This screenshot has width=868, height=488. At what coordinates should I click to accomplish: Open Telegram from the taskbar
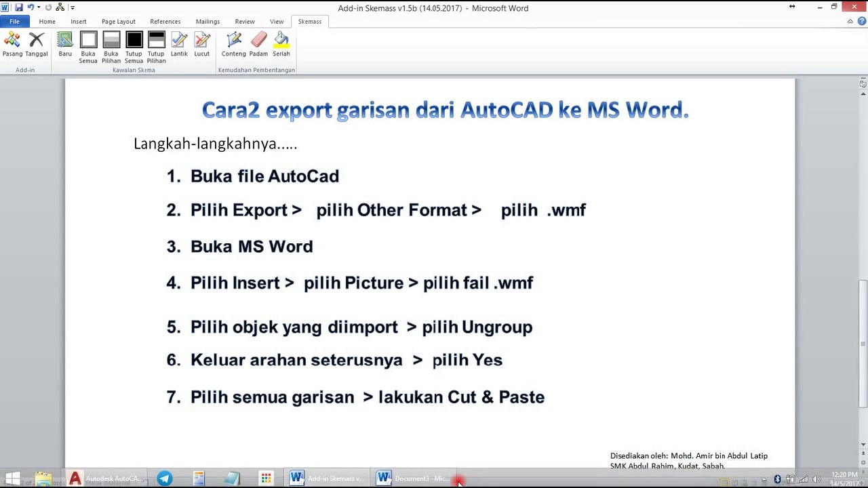pyautogui.click(x=165, y=479)
